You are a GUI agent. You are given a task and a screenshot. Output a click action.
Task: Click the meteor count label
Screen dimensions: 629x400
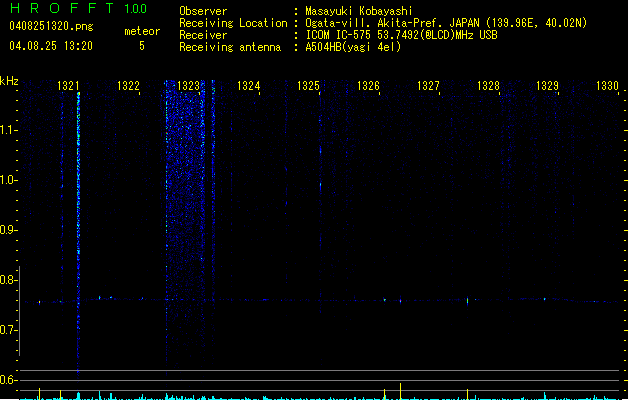click(142, 31)
